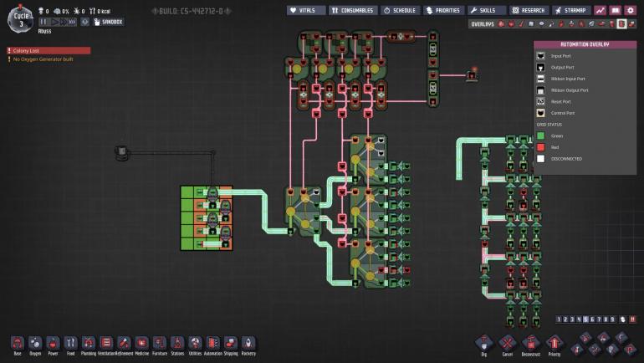Toggle the Decor overlay

pyautogui.click(x=572, y=24)
